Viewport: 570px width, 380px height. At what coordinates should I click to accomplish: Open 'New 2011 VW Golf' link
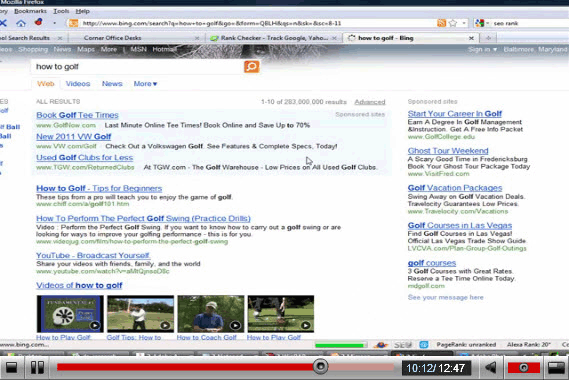click(73, 137)
